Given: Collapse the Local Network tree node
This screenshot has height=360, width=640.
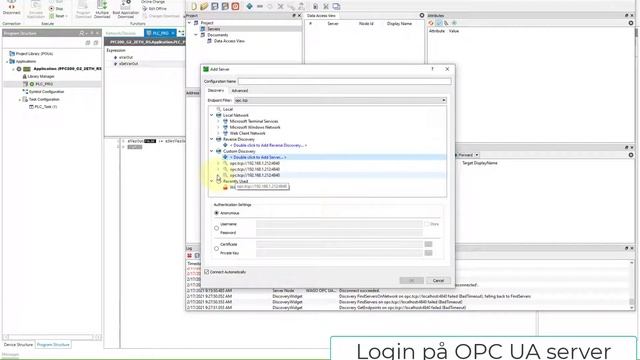Looking at the screenshot, I should pyautogui.click(x=212, y=116).
